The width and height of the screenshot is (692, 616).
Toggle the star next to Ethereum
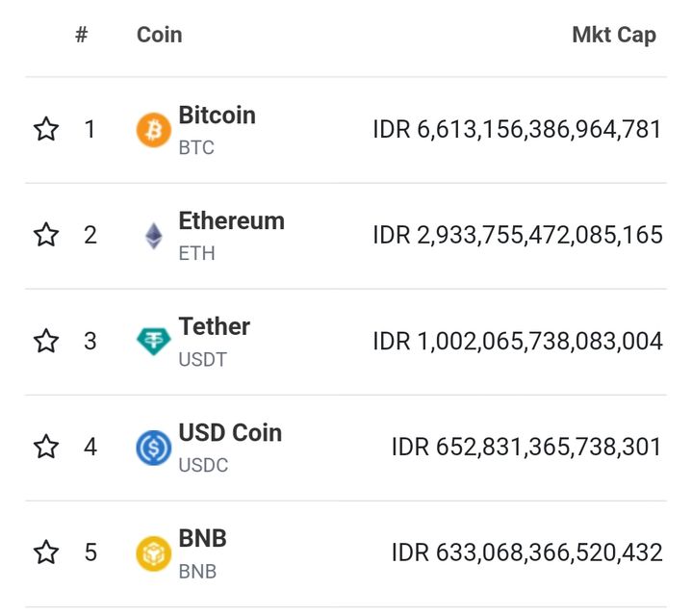pos(46,235)
